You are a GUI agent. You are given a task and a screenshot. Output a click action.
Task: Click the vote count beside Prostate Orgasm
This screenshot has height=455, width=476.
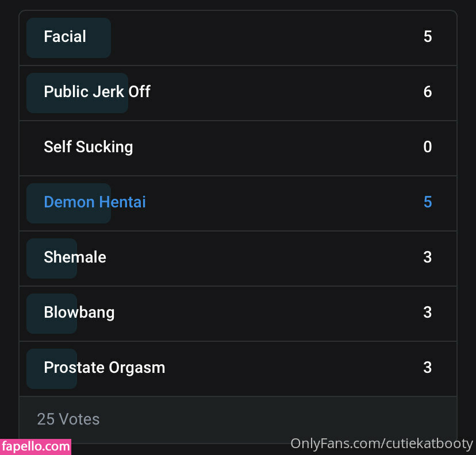coord(427,368)
